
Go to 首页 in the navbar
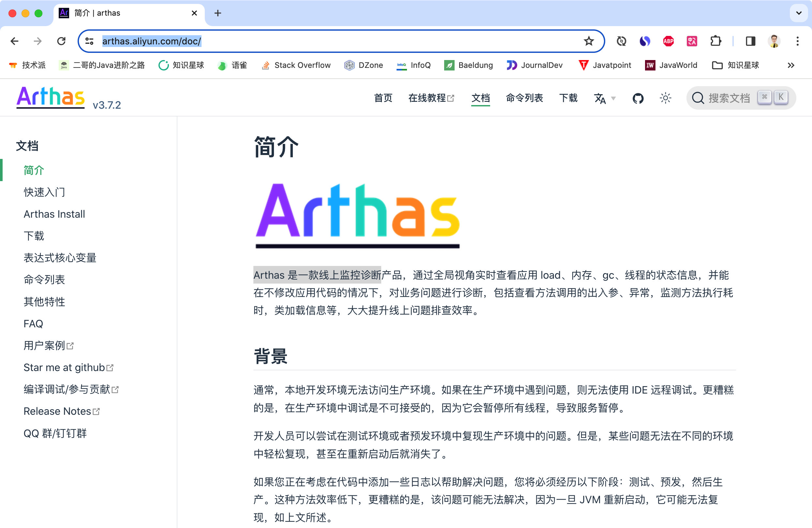(x=383, y=98)
